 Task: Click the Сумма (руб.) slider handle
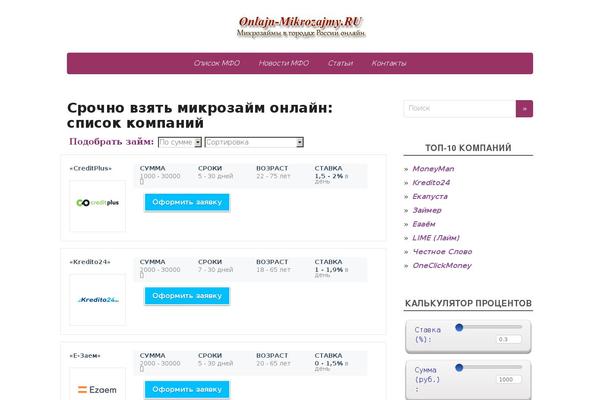tap(459, 367)
